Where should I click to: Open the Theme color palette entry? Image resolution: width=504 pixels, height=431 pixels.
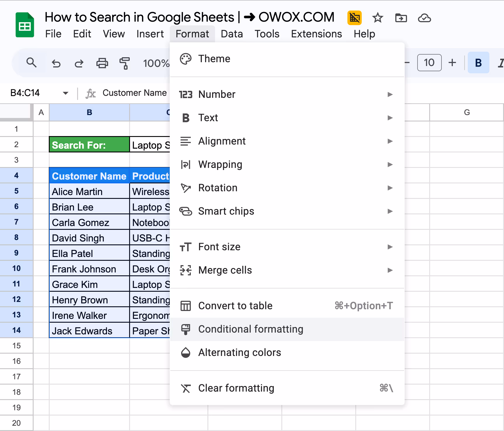click(x=214, y=59)
